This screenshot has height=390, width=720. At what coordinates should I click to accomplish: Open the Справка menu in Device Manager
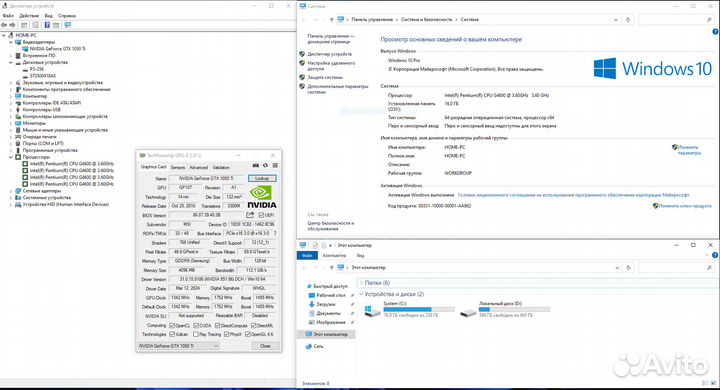coord(67,16)
